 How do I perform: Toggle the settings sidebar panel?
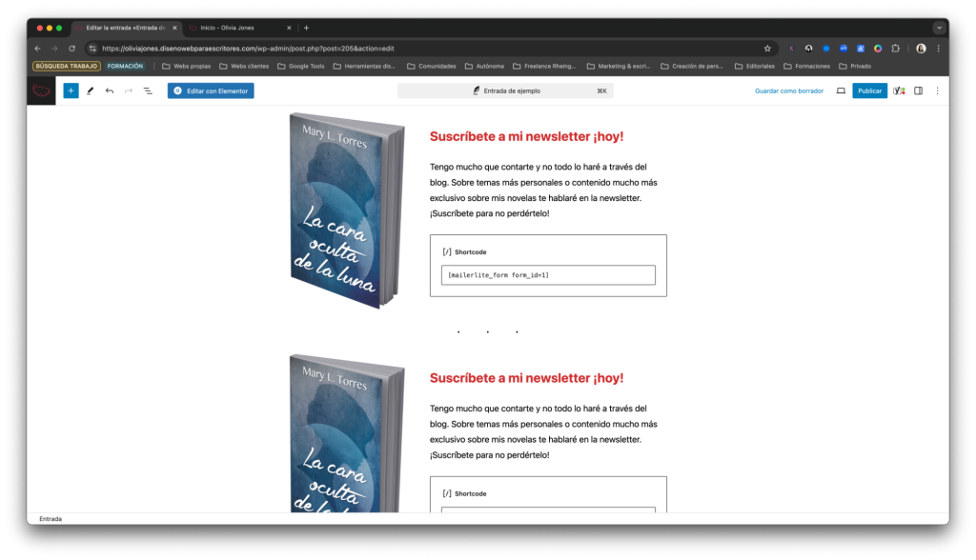point(918,90)
